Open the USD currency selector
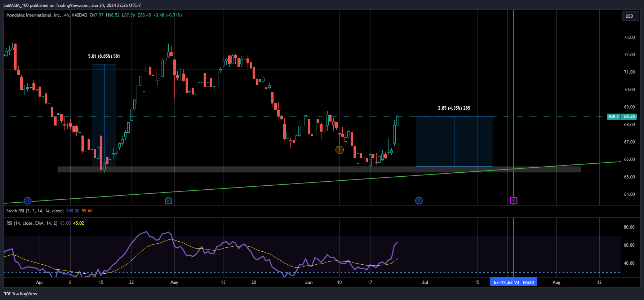The width and height of the screenshot is (644, 300). tap(630, 16)
